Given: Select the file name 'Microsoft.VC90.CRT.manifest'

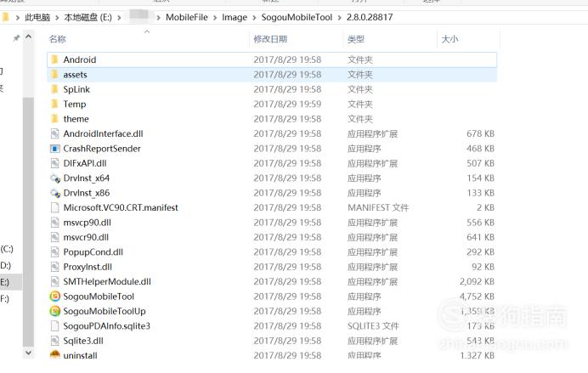Looking at the screenshot, I should [x=121, y=207].
